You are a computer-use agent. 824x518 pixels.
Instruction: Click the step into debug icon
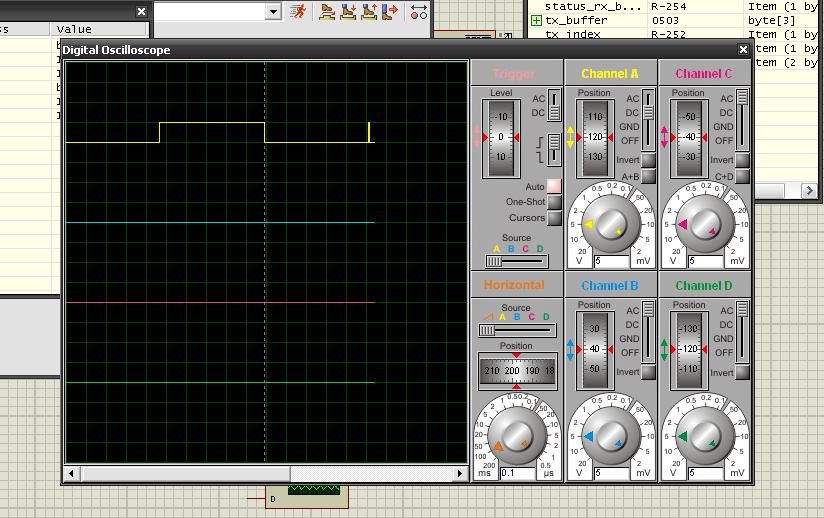point(348,11)
